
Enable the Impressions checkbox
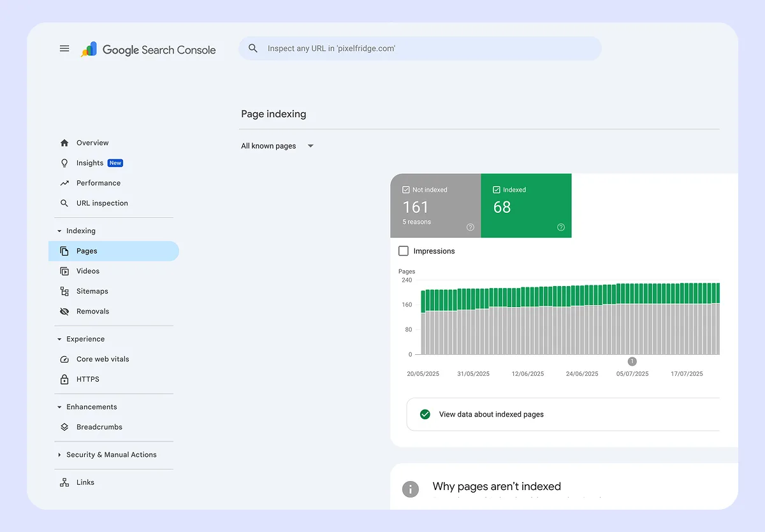pos(404,251)
